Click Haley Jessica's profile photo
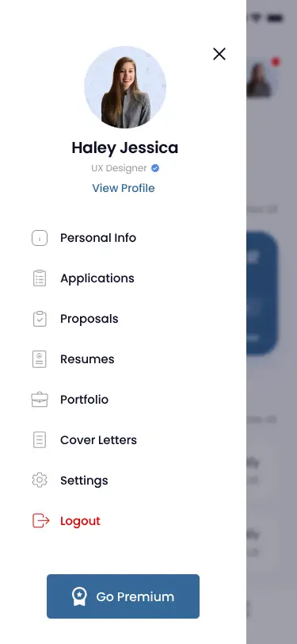The height and width of the screenshot is (644, 297). 125,87
